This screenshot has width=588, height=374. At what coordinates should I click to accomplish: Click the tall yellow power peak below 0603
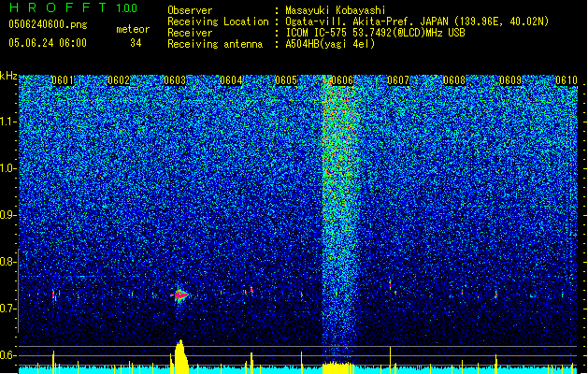tap(180, 357)
